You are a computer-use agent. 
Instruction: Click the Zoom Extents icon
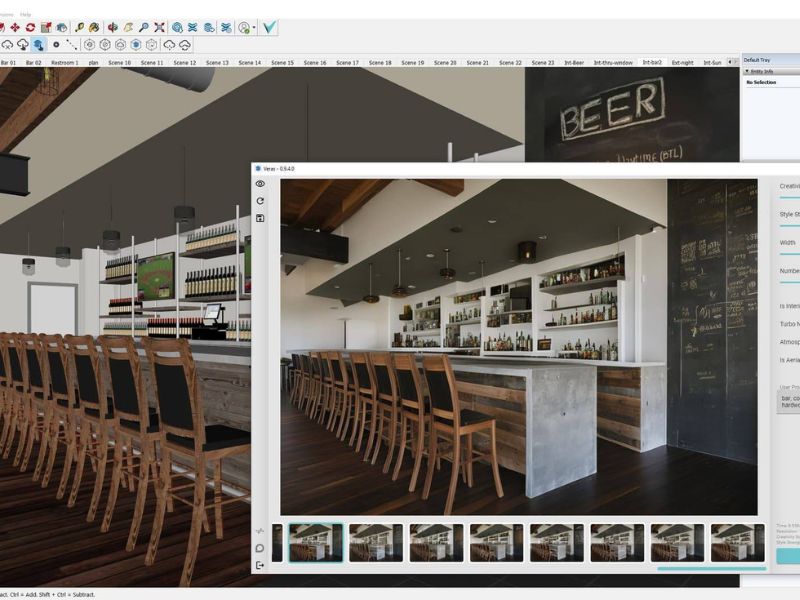click(x=159, y=28)
